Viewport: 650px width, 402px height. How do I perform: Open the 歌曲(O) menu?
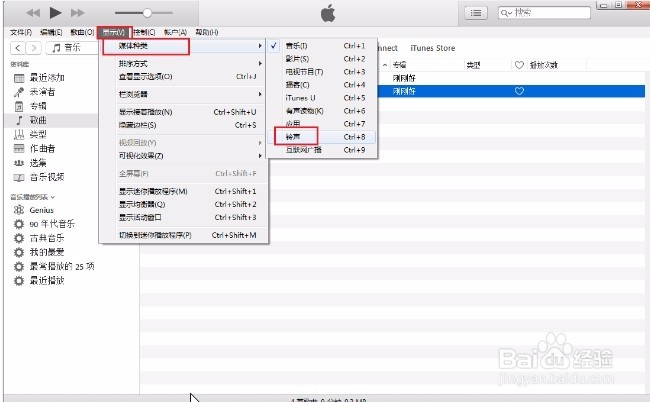(82, 32)
